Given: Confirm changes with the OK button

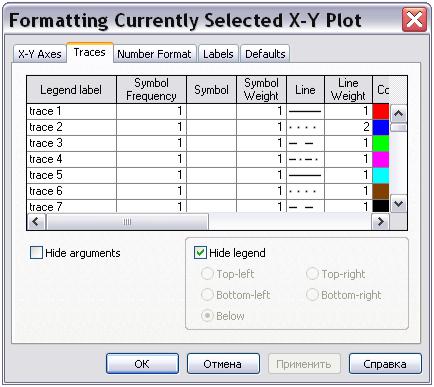Looking at the screenshot, I should pos(142,364).
